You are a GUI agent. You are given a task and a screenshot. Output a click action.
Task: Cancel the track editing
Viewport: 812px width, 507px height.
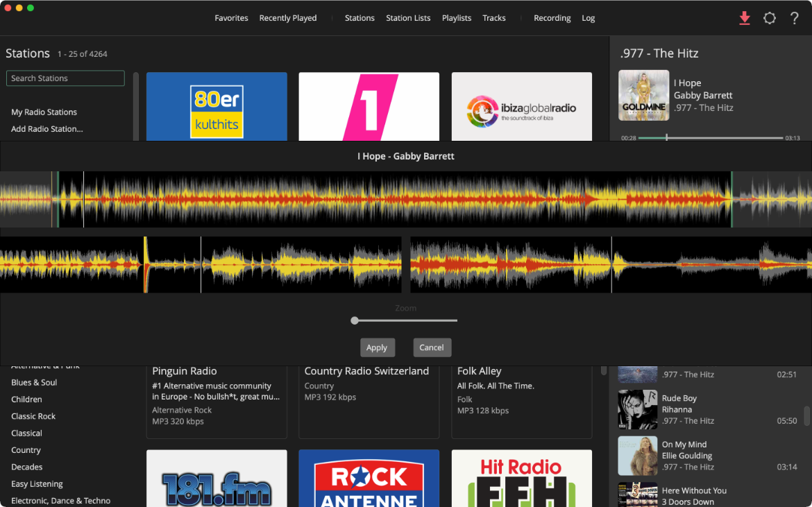coord(432,347)
